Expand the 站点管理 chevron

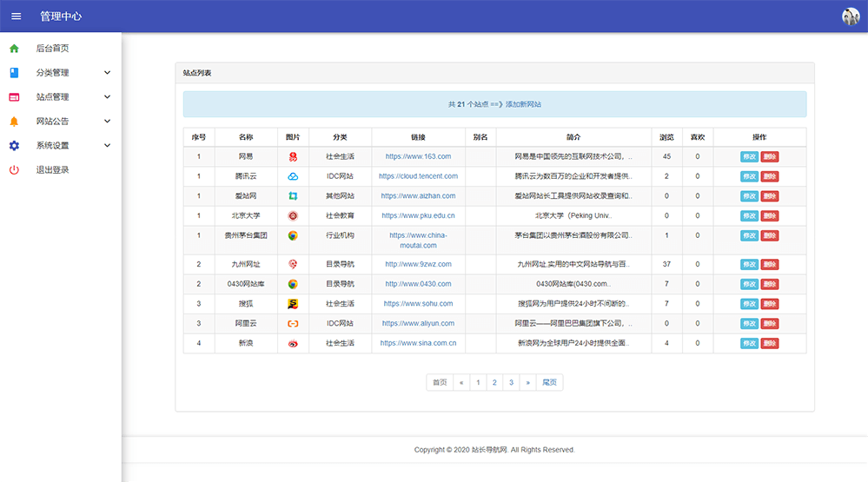[x=108, y=97]
